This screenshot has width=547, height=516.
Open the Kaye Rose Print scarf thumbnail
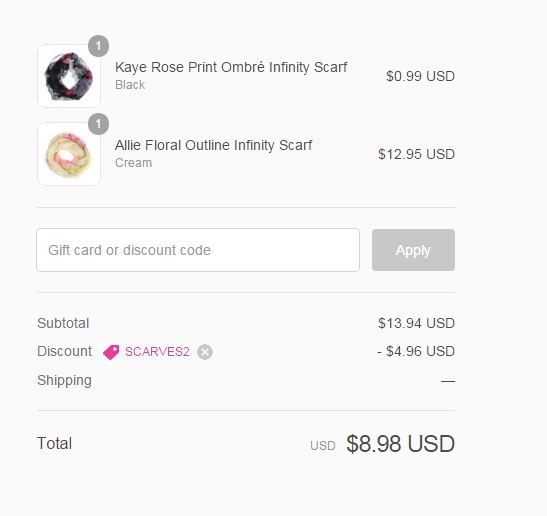coord(69,76)
